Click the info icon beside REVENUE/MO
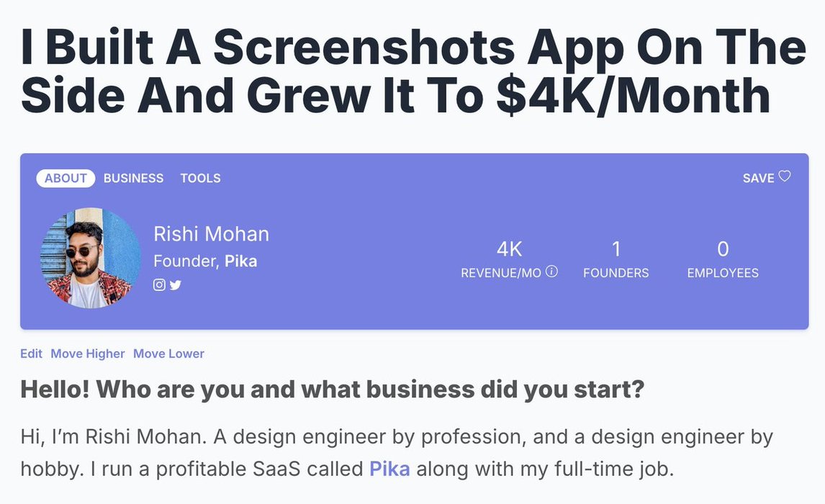Image resolution: width=825 pixels, height=504 pixels. tap(552, 271)
